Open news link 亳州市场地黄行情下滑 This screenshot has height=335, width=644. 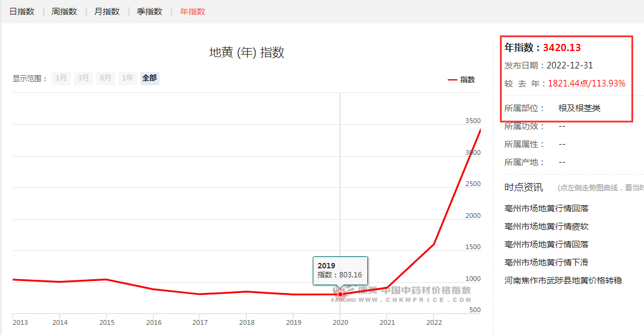pyautogui.click(x=546, y=262)
